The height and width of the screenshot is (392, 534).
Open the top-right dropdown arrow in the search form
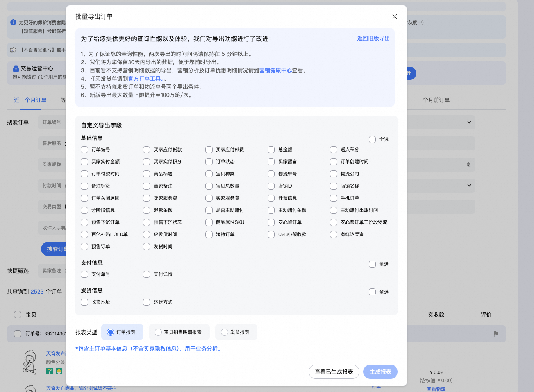(469, 122)
